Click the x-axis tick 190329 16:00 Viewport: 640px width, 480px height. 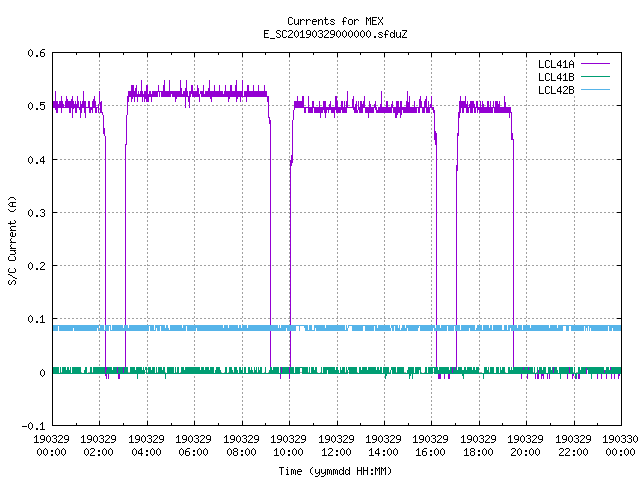click(x=431, y=446)
